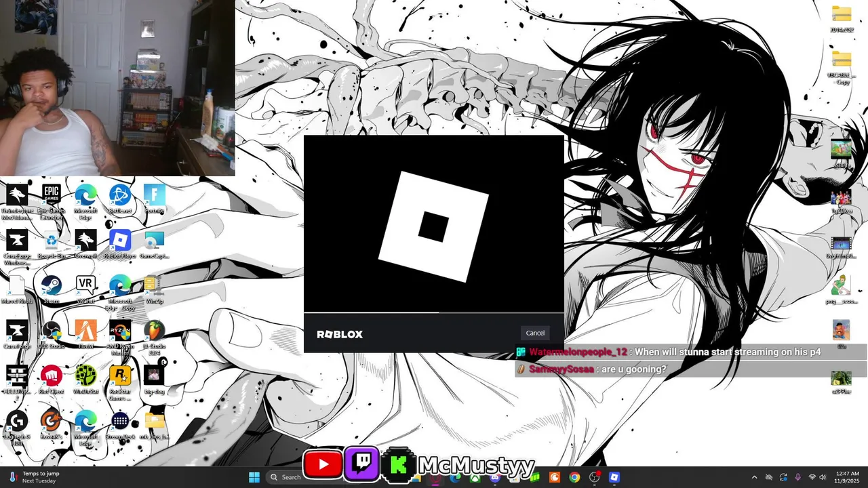Switch to OBS Studio in taskbar

pyautogui.click(x=595, y=477)
